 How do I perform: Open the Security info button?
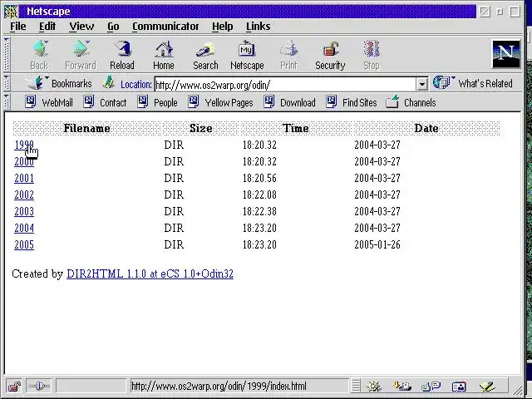[x=330, y=55]
